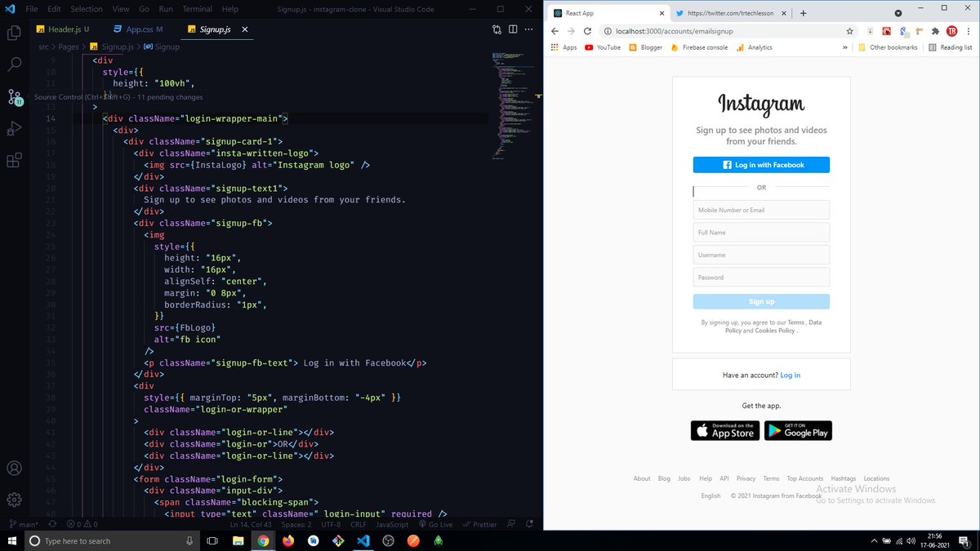
Task: Click the Open Changes icon in editor toolbar
Action: click(497, 29)
